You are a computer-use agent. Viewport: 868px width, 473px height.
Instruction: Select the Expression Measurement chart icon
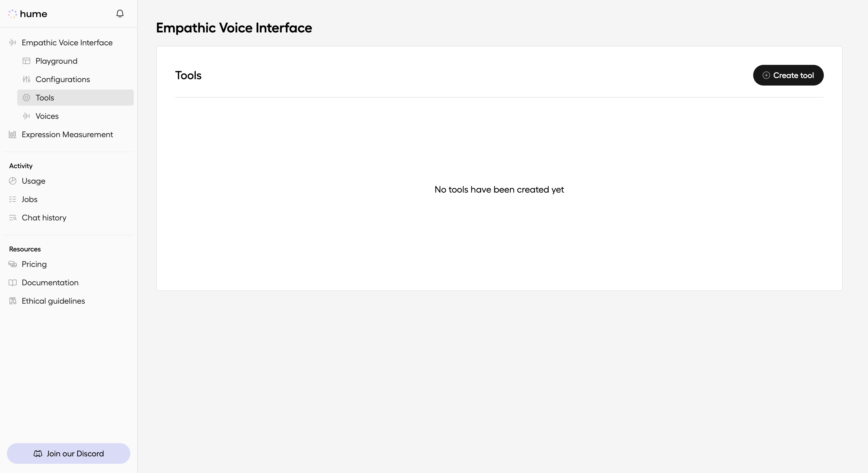pyautogui.click(x=12, y=134)
